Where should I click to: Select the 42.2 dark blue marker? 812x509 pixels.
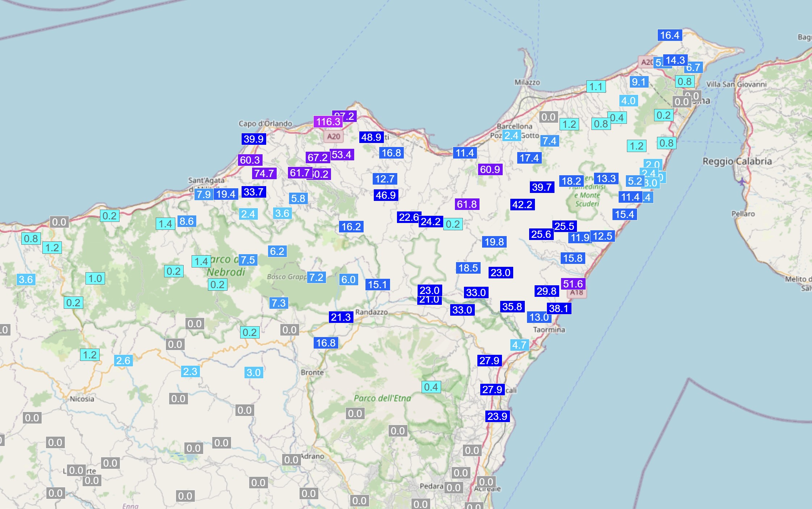point(522,205)
